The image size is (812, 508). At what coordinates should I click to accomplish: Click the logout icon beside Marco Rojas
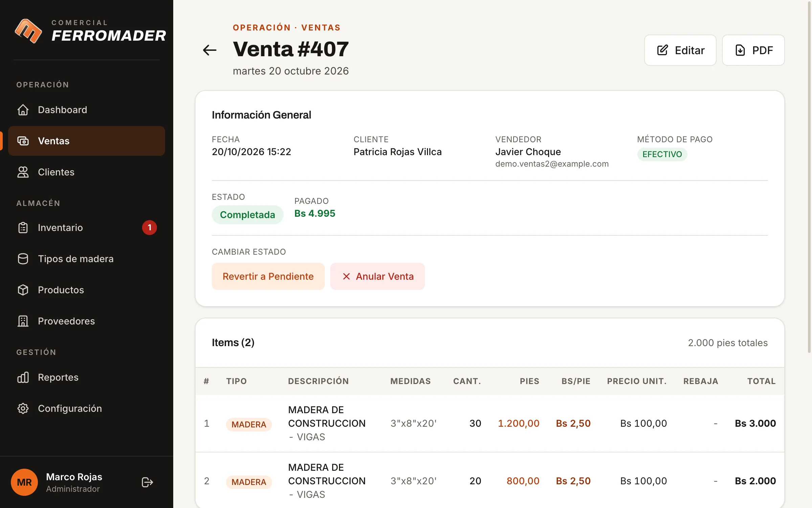(x=147, y=482)
